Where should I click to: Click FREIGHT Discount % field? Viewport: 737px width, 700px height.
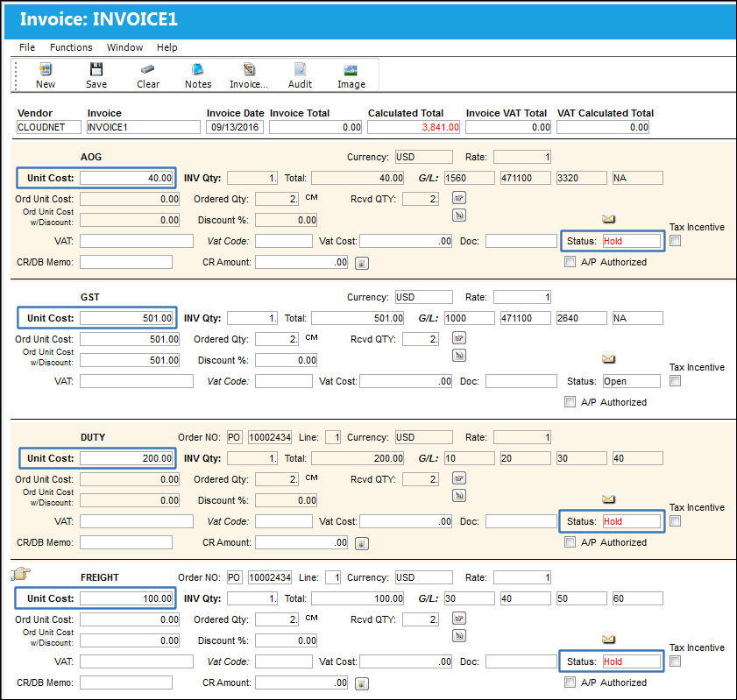click(287, 640)
